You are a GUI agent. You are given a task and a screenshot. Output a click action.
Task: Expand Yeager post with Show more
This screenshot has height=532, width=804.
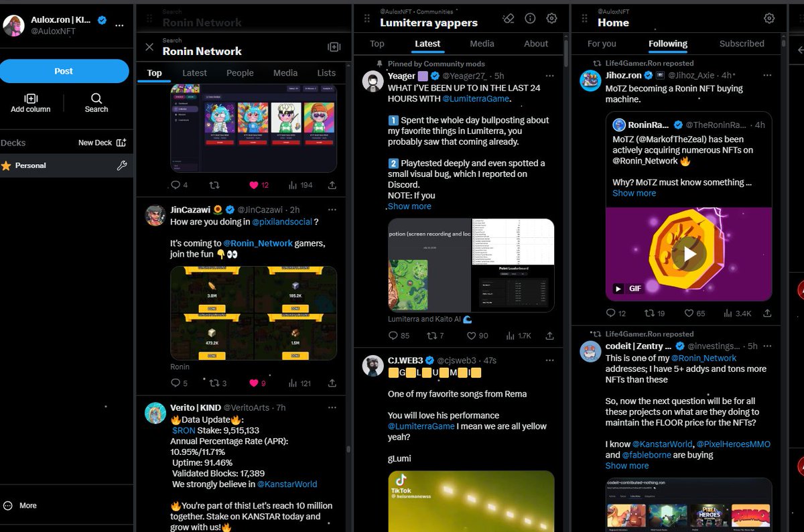pyautogui.click(x=409, y=206)
